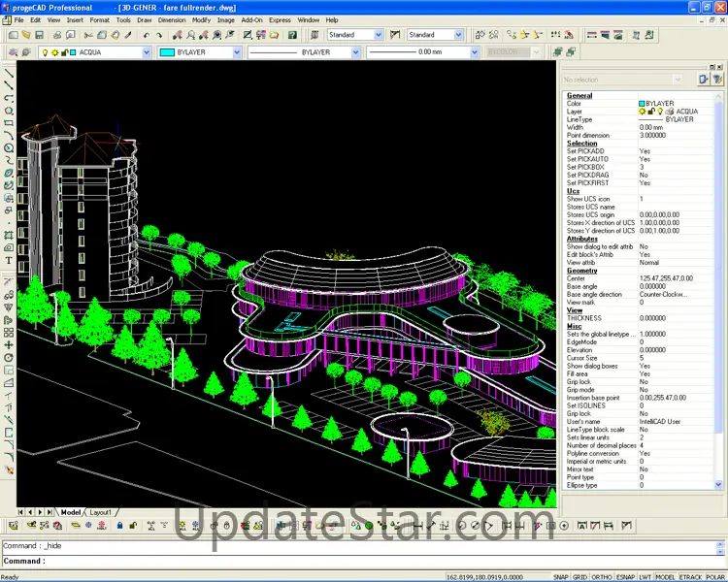Click the POLAR status bar button

click(715, 577)
